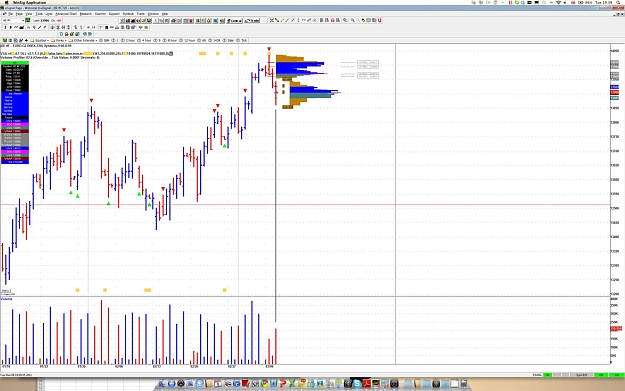Open Adobe Acrobat from the Dock
625x391 pixels.
point(367,384)
